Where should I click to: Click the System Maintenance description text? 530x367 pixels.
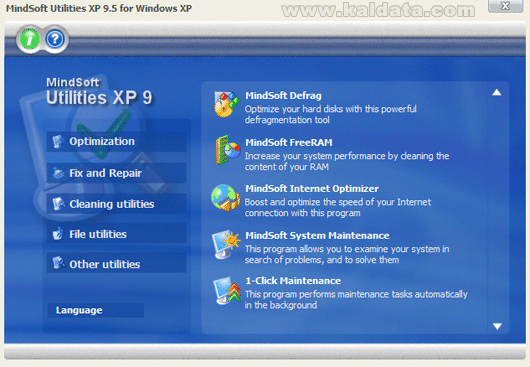click(x=347, y=254)
